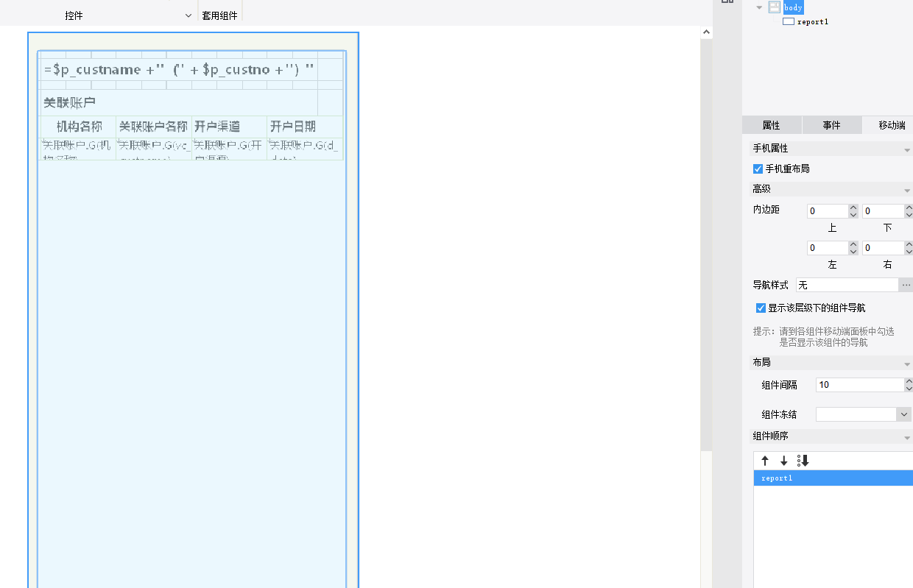Image resolution: width=913 pixels, height=588 pixels.
Task: Collapse the 手机属性 section
Action: point(907,149)
